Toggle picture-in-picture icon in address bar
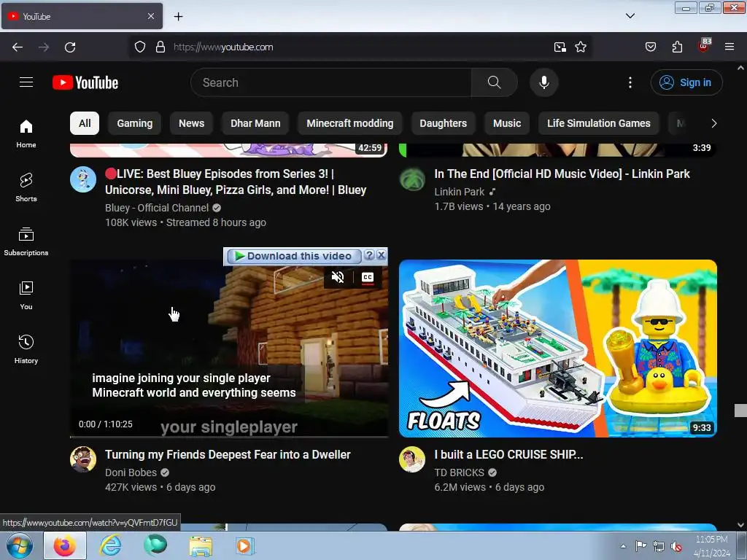747x560 pixels. [560, 47]
